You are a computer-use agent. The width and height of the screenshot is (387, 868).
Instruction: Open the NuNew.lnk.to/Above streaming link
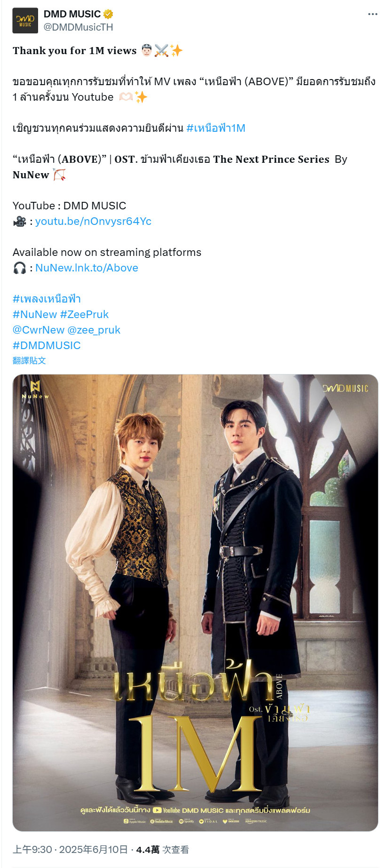click(87, 268)
